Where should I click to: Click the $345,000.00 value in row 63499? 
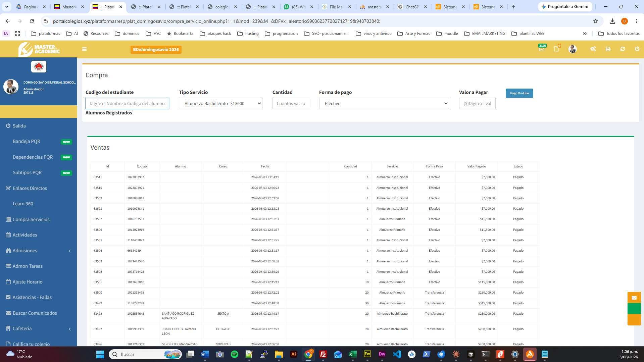point(486,303)
